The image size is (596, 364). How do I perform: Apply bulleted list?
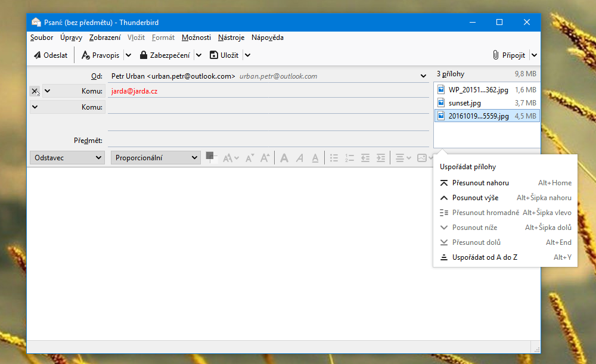coord(334,158)
